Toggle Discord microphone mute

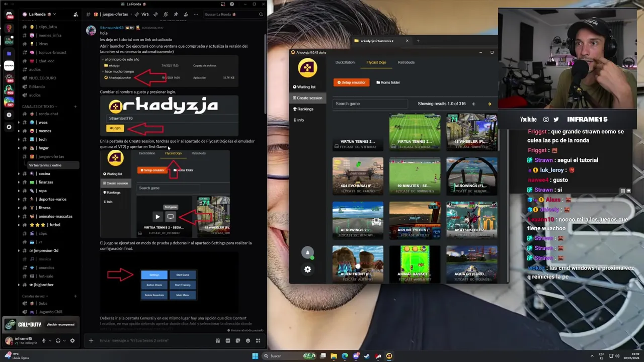point(44,340)
